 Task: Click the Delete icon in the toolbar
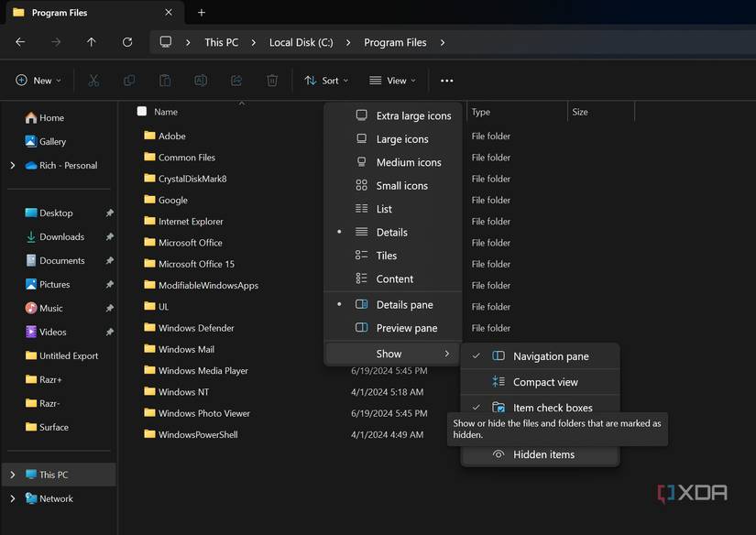(271, 81)
